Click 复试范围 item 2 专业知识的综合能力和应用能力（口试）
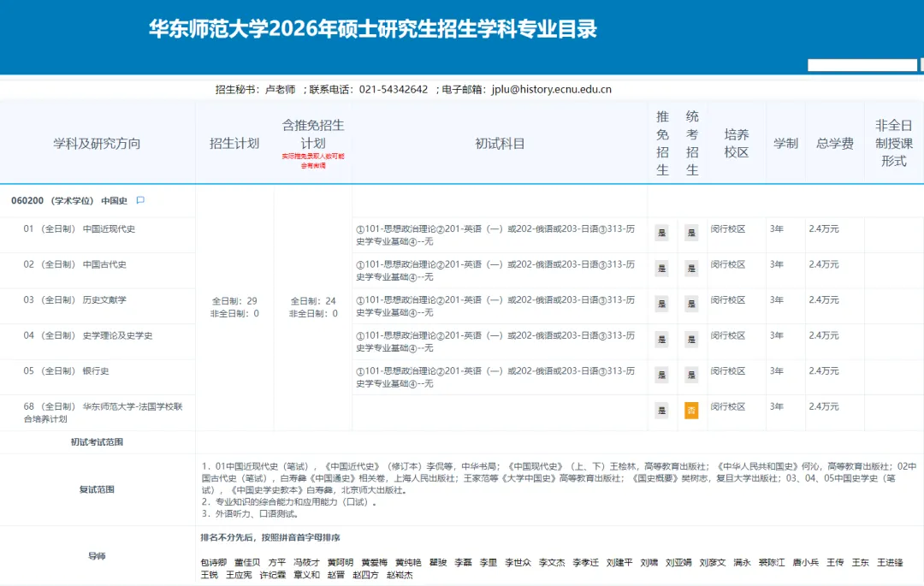924x586 pixels. tap(289, 502)
